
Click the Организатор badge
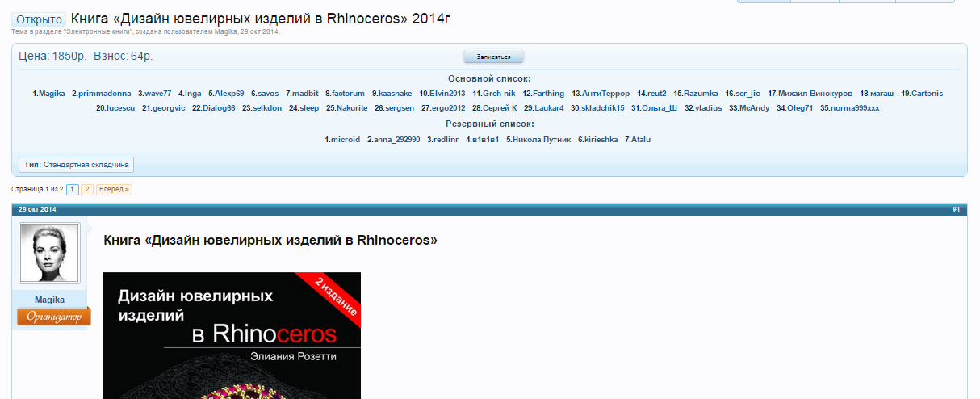[x=53, y=317]
